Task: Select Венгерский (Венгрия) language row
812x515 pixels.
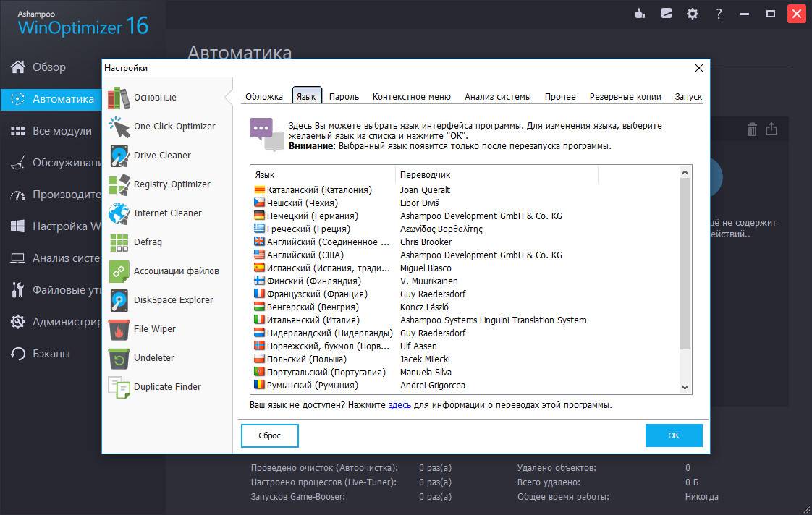Action: pos(465,307)
